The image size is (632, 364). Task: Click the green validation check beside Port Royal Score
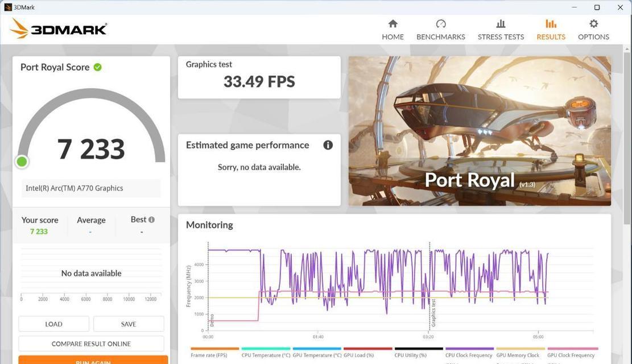tap(97, 67)
